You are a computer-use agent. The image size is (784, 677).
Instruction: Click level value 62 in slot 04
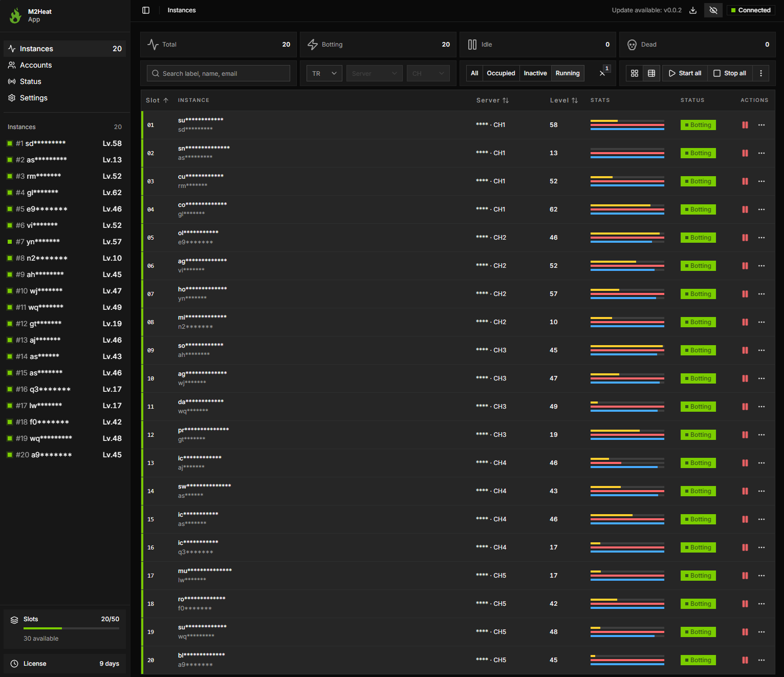(x=554, y=209)
